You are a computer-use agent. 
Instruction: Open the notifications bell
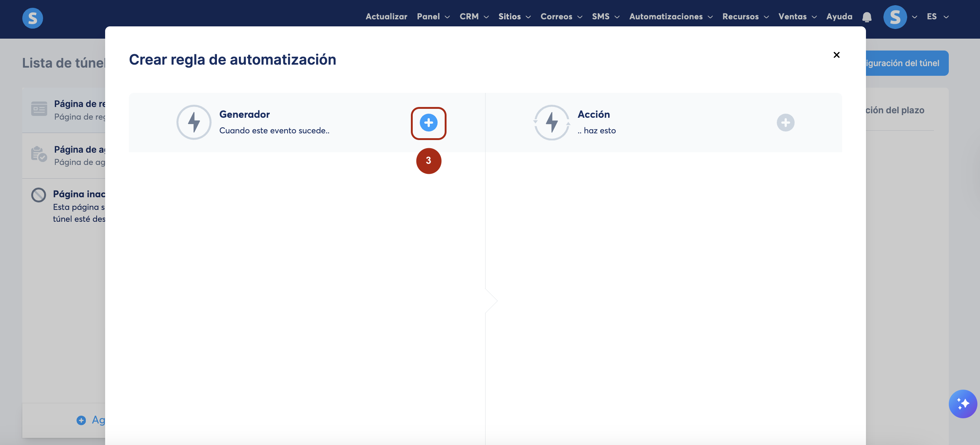(867, 17)
